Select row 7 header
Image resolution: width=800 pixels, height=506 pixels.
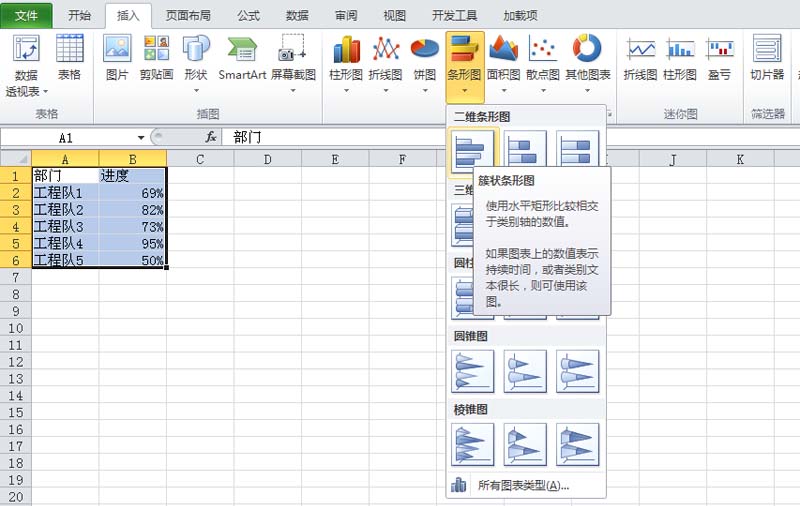16,277
